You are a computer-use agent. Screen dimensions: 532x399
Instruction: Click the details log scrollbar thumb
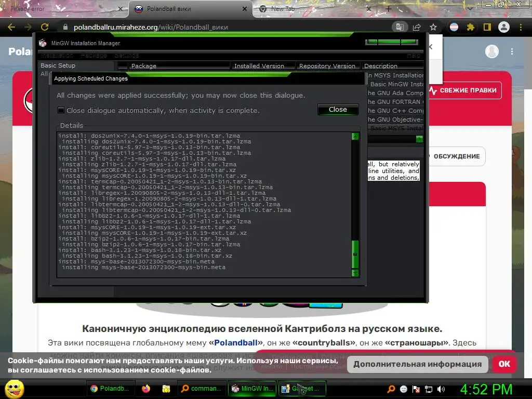click(355, 255)
